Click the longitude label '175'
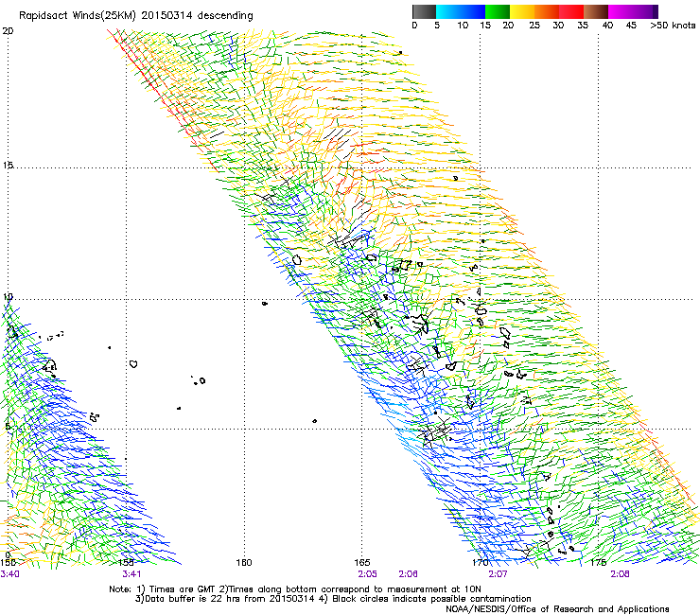700x615 pixels. 598,562
